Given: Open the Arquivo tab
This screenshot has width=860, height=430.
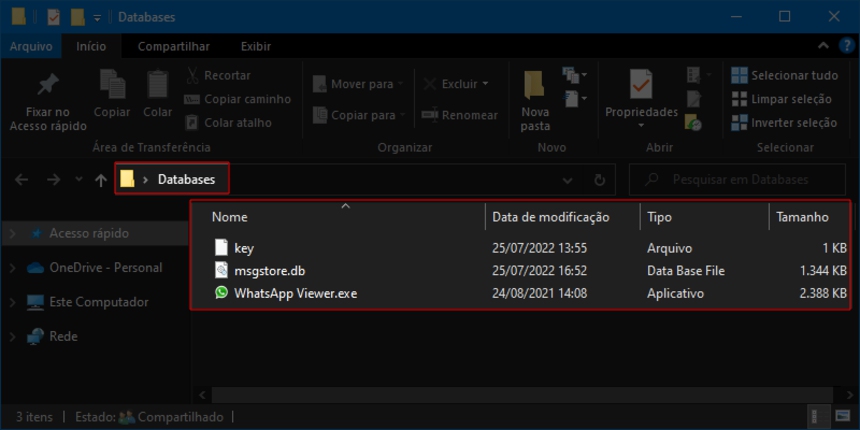Looking at the screenshot, I should tap(31, 47).
